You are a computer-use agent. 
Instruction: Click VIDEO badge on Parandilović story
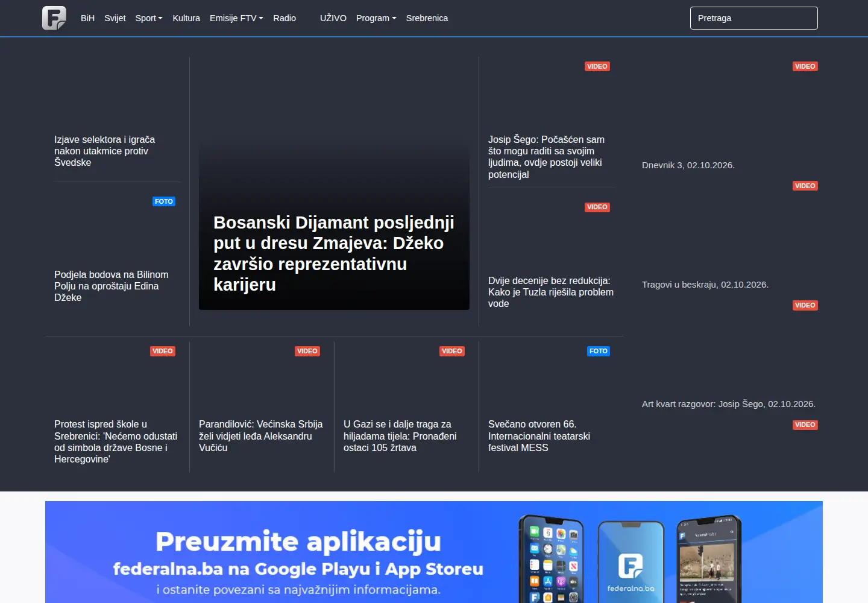[307, 351]
